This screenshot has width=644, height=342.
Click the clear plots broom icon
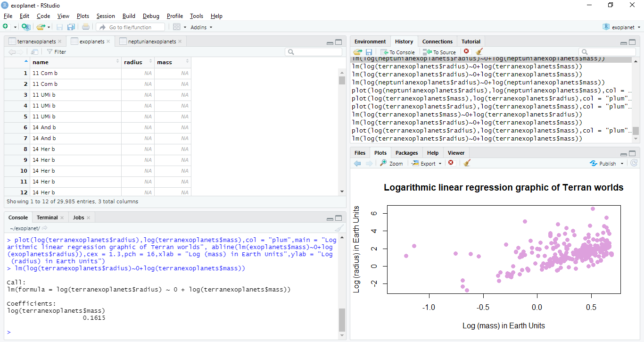pyautogui.click(x=467, y=163)
